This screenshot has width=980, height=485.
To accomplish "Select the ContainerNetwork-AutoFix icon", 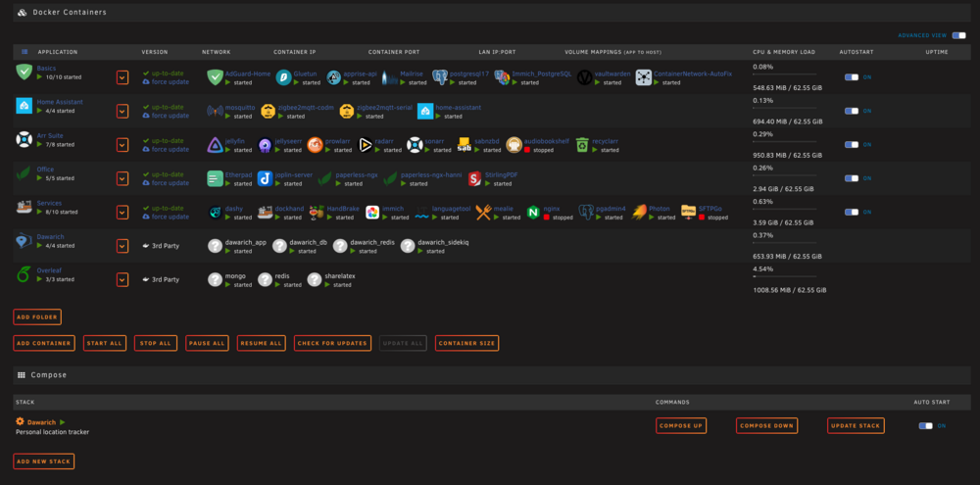I will [x=643, y=77].
